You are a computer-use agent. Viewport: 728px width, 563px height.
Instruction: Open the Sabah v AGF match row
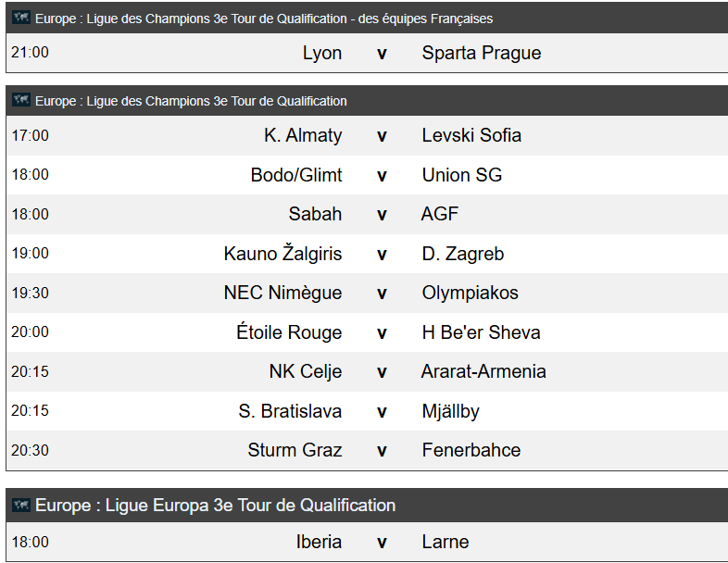coord(368,214)
